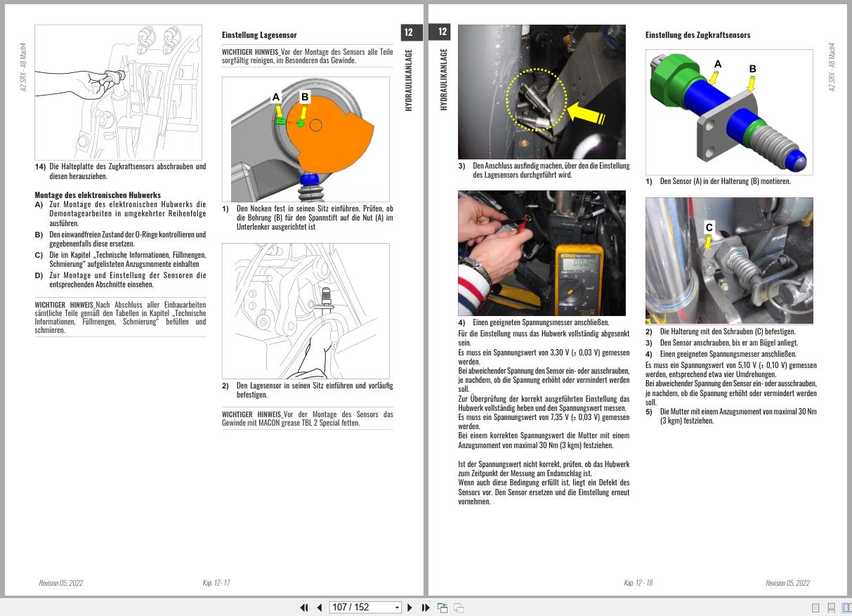Click heading 'Einstellung des Zugkraftsensors'

(697, 34)
